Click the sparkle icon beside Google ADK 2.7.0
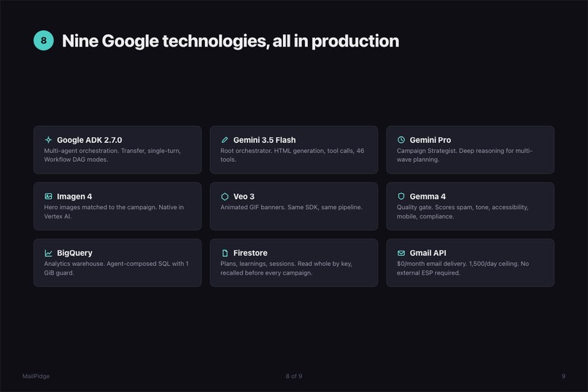 click(x=48, y=140)
